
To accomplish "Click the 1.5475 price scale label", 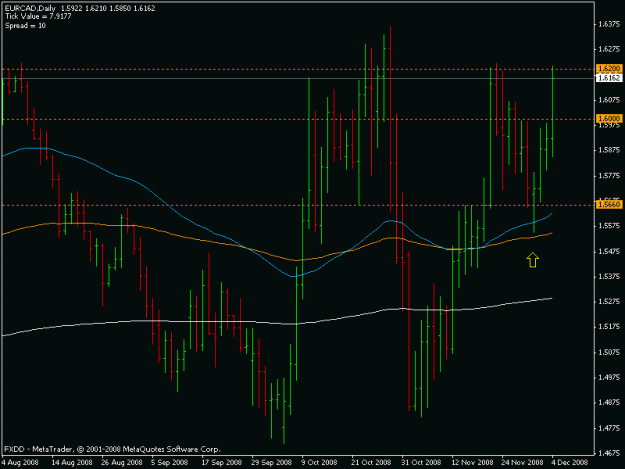I will [609, 251].
